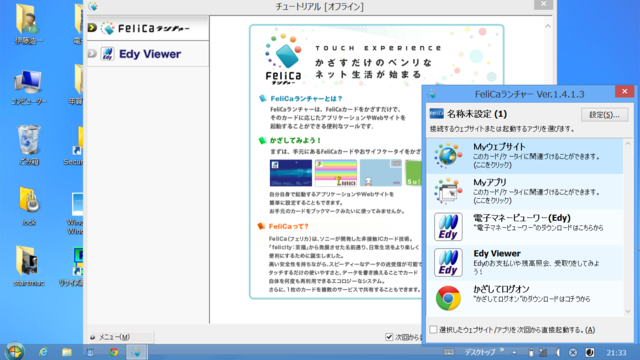Click the FeliCaって？ heading
The width and height of the screenshot is (640, 360).
pos(289,226)
